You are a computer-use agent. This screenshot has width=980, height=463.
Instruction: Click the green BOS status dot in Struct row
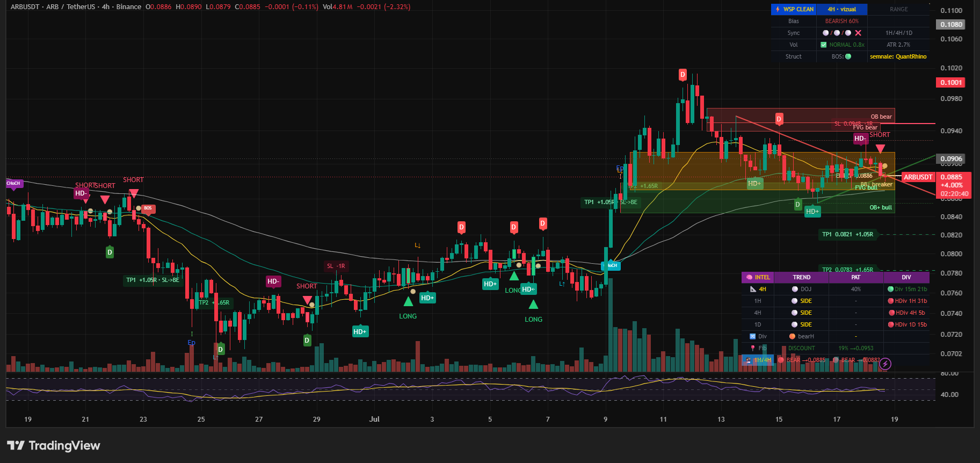tap(848, 56)
